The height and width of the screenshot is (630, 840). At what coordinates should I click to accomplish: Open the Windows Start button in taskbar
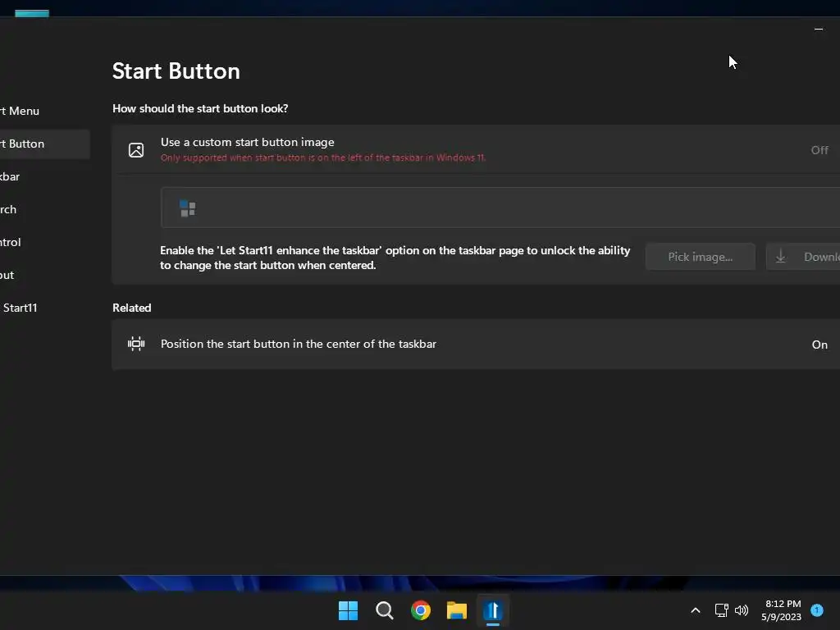[348, 610]
